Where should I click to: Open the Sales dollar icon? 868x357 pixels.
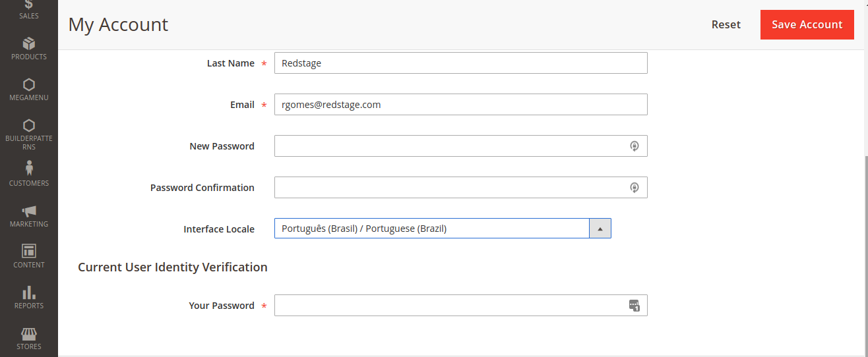(x=29, y=5)
